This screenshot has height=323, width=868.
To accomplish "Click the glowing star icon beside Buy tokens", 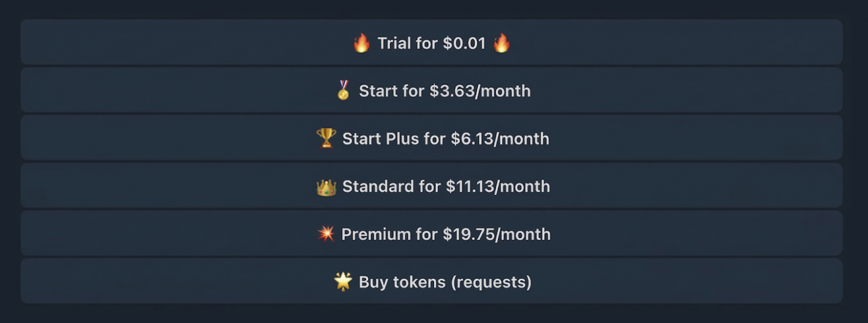I will point(343,281).
